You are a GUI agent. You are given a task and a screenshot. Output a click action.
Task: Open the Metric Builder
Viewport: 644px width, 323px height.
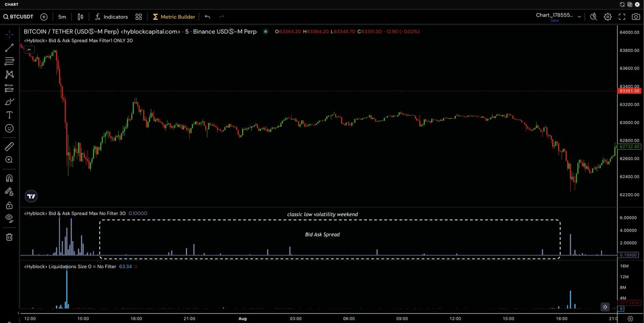[173, 17]
